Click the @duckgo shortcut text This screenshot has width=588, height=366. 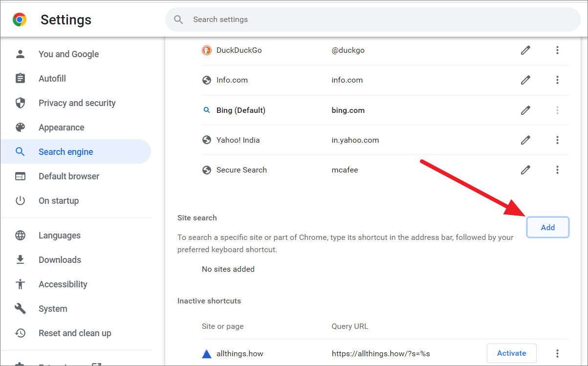point(348,50)
